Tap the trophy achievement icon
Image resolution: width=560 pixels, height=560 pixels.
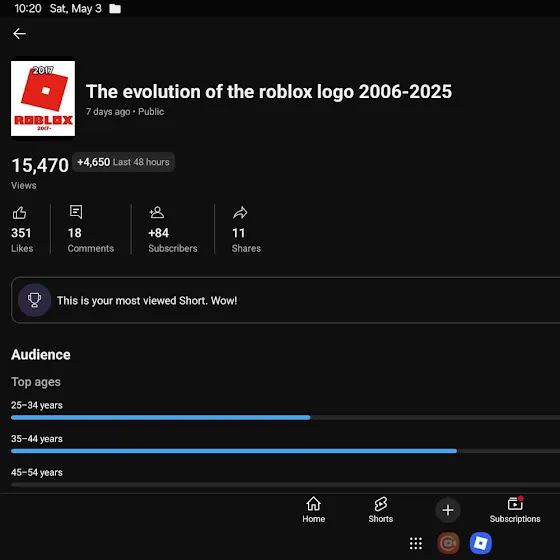coord(34,300)
